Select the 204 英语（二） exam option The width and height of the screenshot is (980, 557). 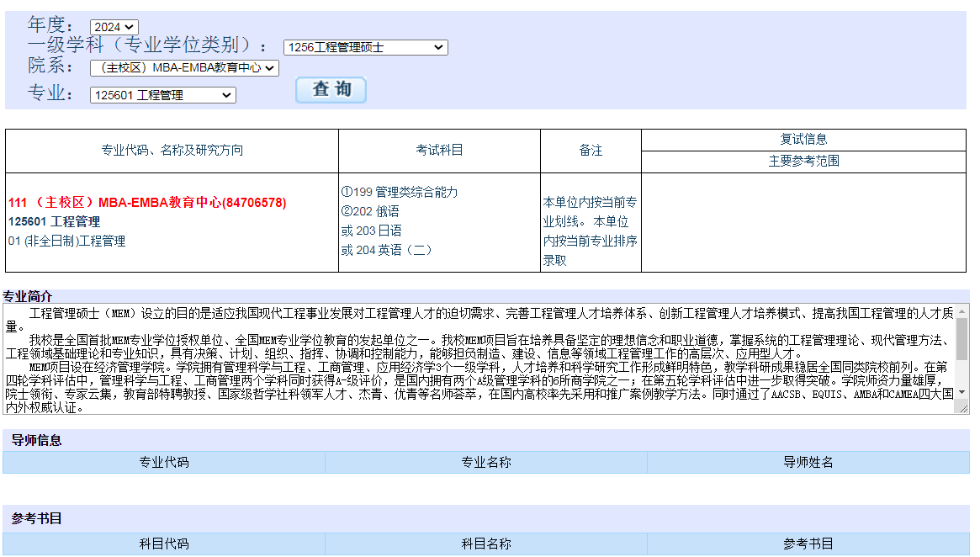(x=386, y=250)
